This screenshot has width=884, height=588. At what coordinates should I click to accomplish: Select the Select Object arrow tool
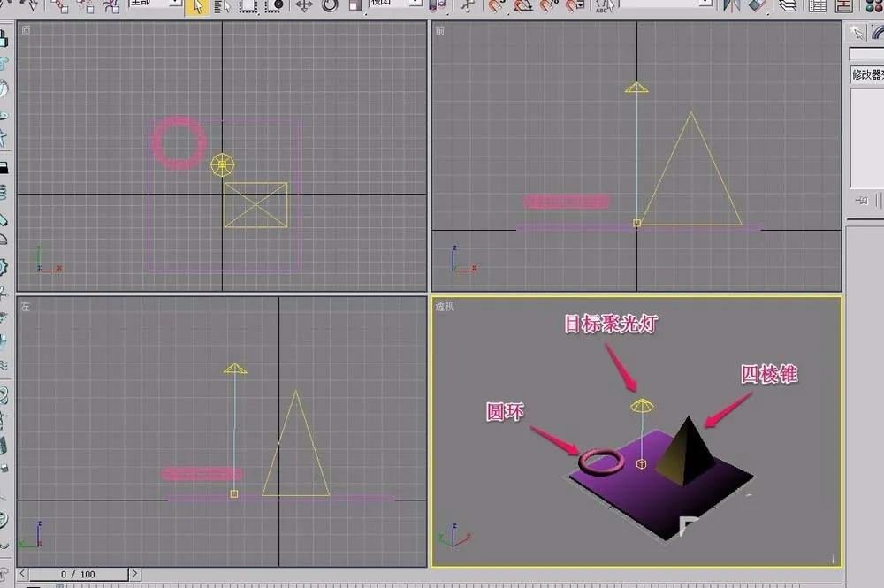(197, 7)
